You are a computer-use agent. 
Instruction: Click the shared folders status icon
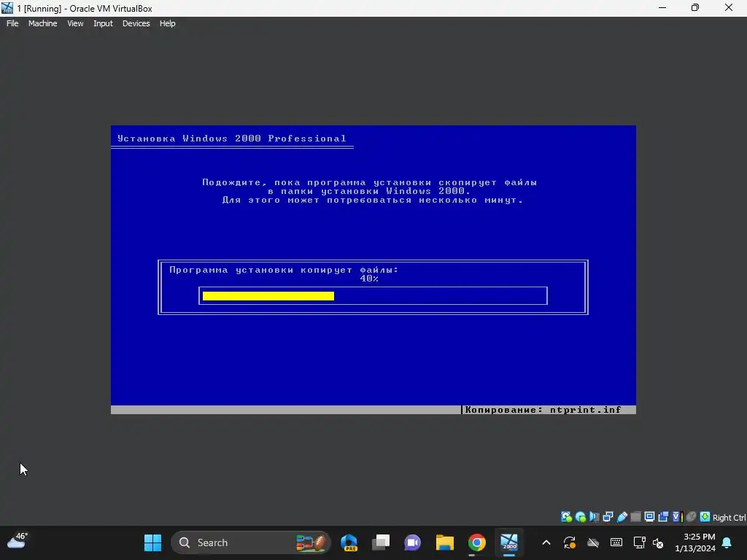pyautogui.click(x=635, y=517)
